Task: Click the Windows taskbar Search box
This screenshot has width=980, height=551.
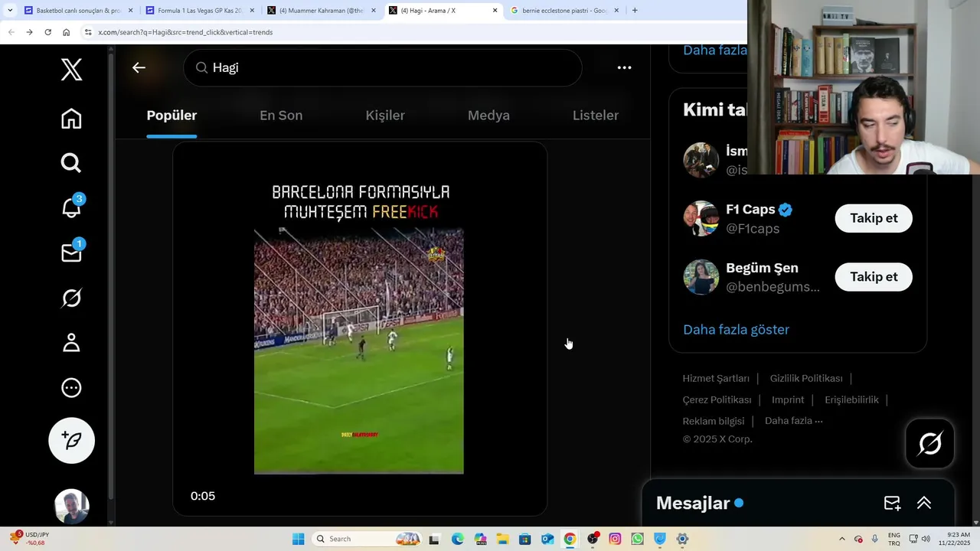Action: [367, 539]
